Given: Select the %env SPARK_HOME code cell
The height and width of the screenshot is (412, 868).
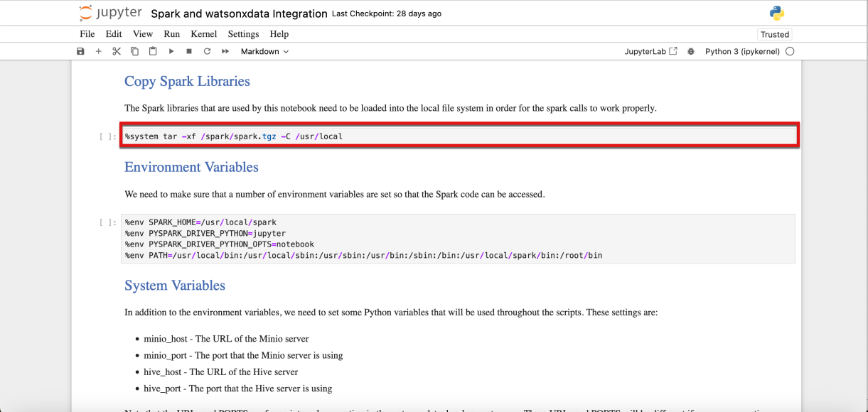Looking at the screenshot, I should tap(459, 239).
